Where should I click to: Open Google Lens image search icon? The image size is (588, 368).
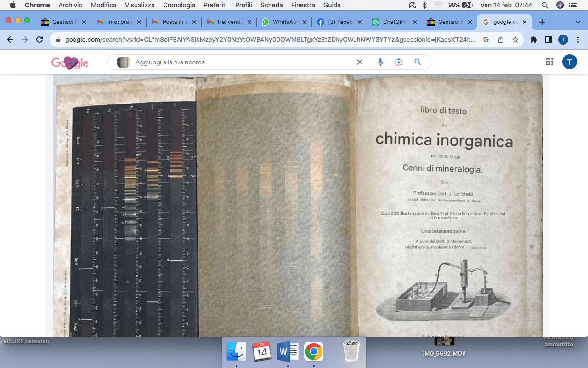click(x=398, y=62)
